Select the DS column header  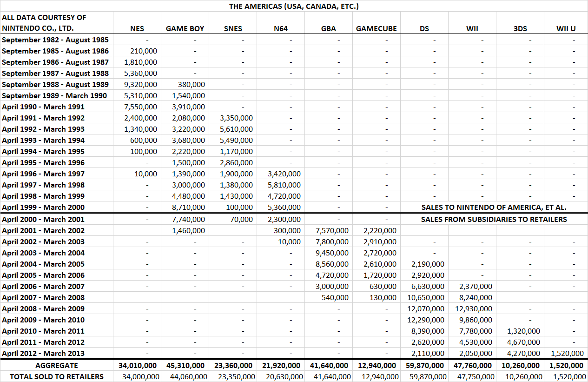pyautogui.click(x=424, y=28)
